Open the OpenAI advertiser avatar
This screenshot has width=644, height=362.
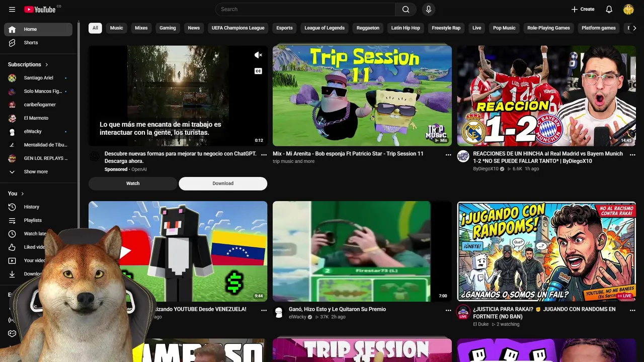pos(94,156)
